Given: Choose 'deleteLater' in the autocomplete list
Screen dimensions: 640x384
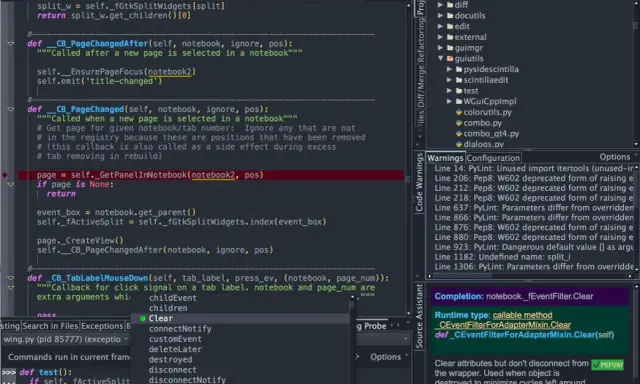Looking at the screenshot, I should tap(175, 349).
